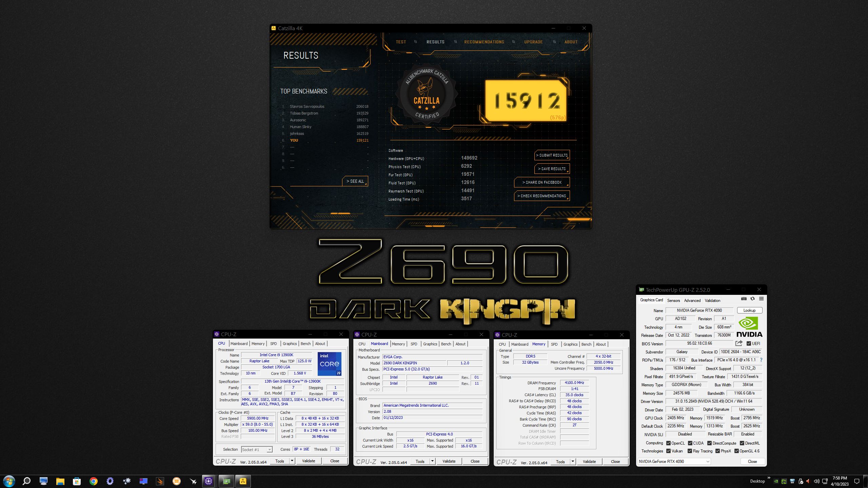Click CHECK RECOMMENDATIONS in Catzilla
Image resolution: width=868 pixels, height=488 pixels.
click(542, 196)
